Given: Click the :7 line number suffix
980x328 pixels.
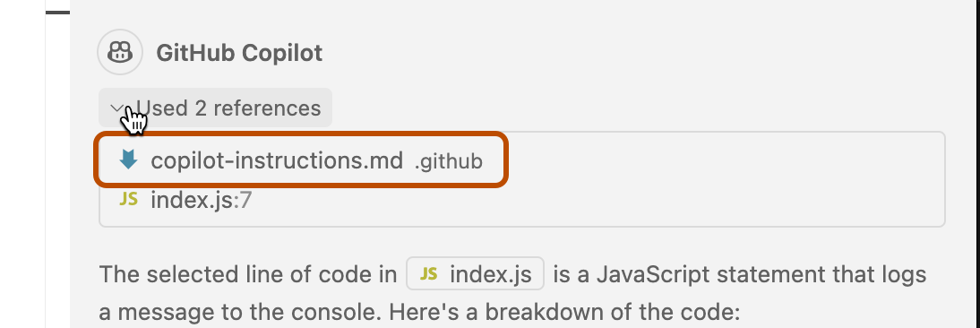Looking at the screenshot, I should [x=243, y=200].
